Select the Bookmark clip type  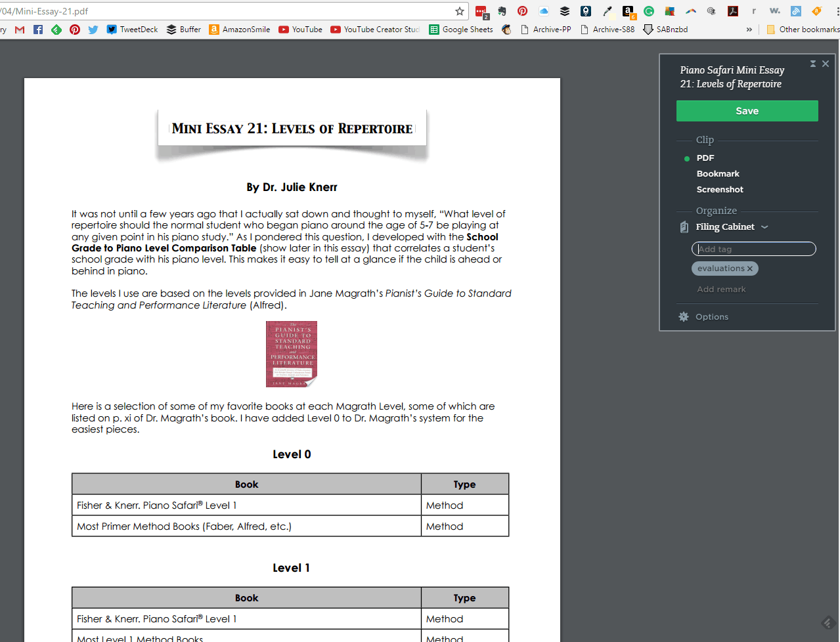tap(717, 174)
